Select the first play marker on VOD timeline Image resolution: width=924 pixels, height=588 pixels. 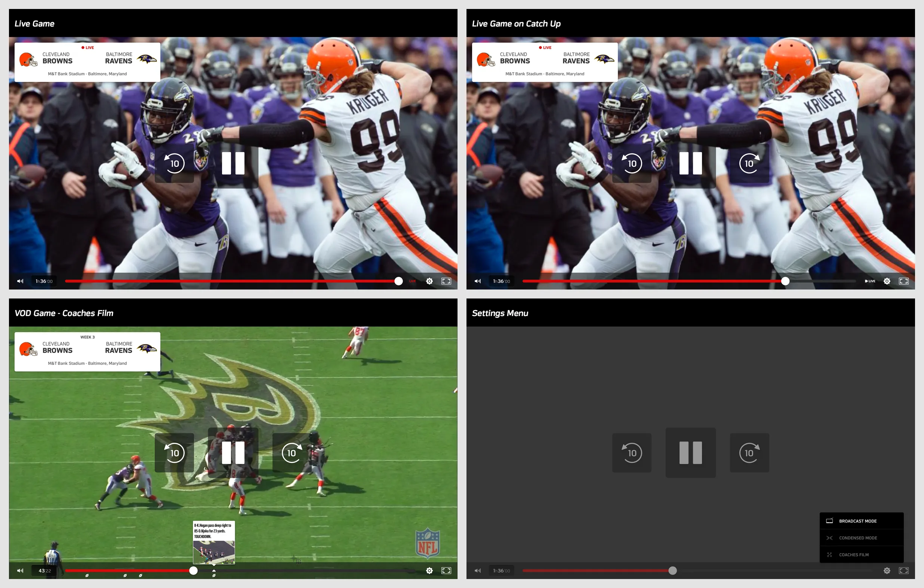click(x=87, y=576)
